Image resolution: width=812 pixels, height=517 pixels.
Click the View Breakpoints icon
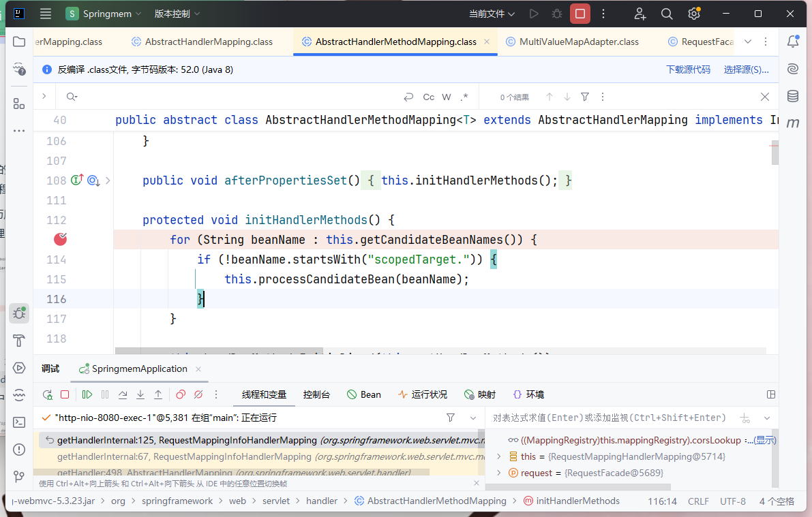[x=181, y=394]
